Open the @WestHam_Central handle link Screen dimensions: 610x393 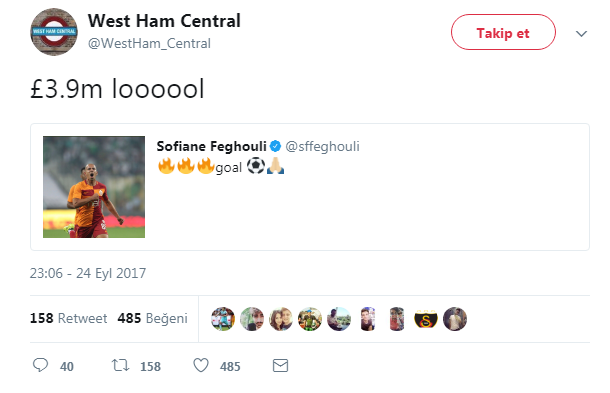pos(149,43)
